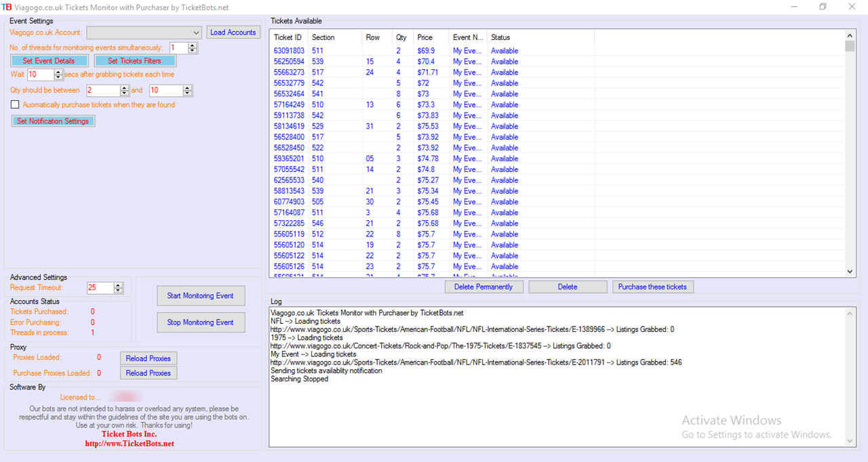The image size is (868, 462).
Task: Sort tickets by Row column header
Action: tap(377, 37)
